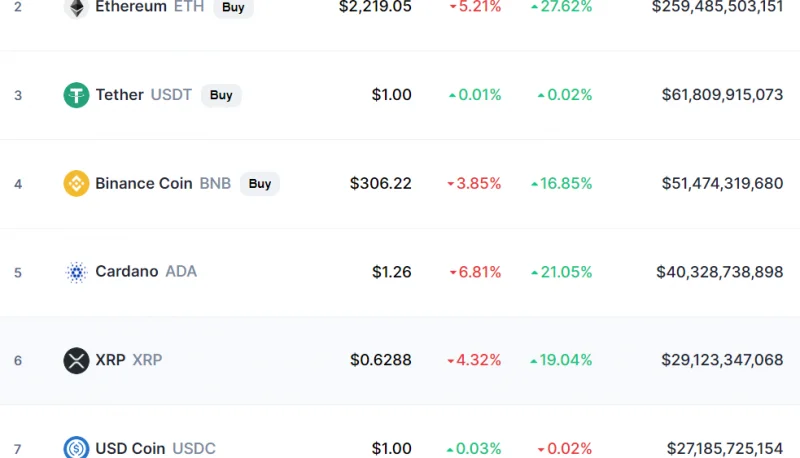Open the XRP coin name link
The height and width of the screenshot is (458, 800).
click(x=110, y=360)
